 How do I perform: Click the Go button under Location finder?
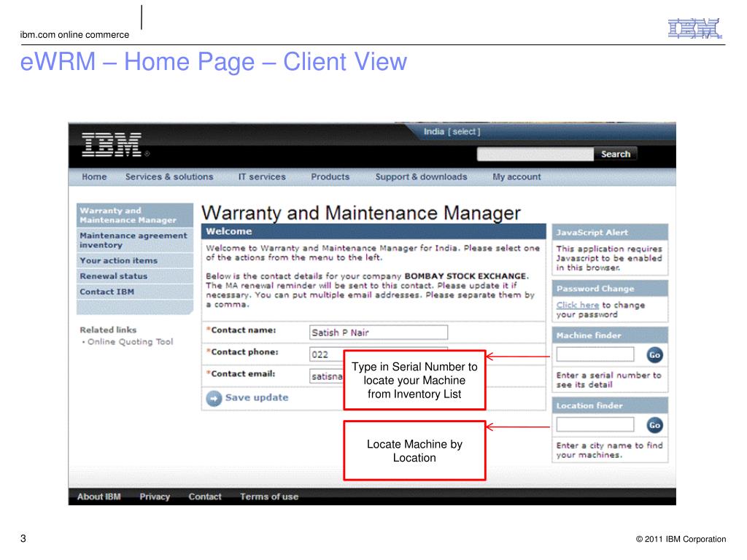pyautogui.click(x=654, y=425)
